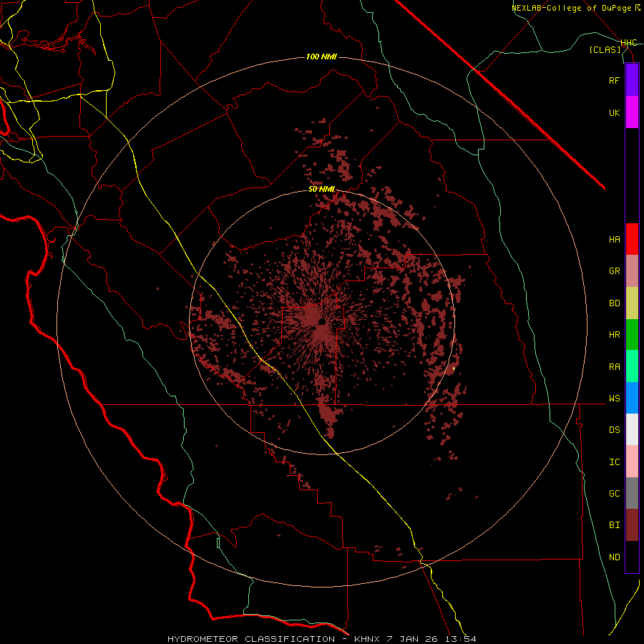Click the RA legend label
The image size is (644, 644).
point(614,367)
